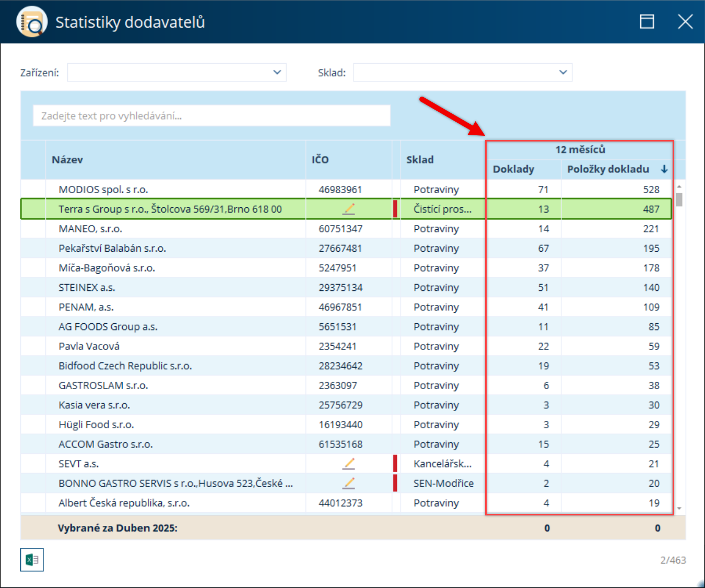Click the pencil icon in BONNO GASTRO SERVIS row

(x=349, y=483)
